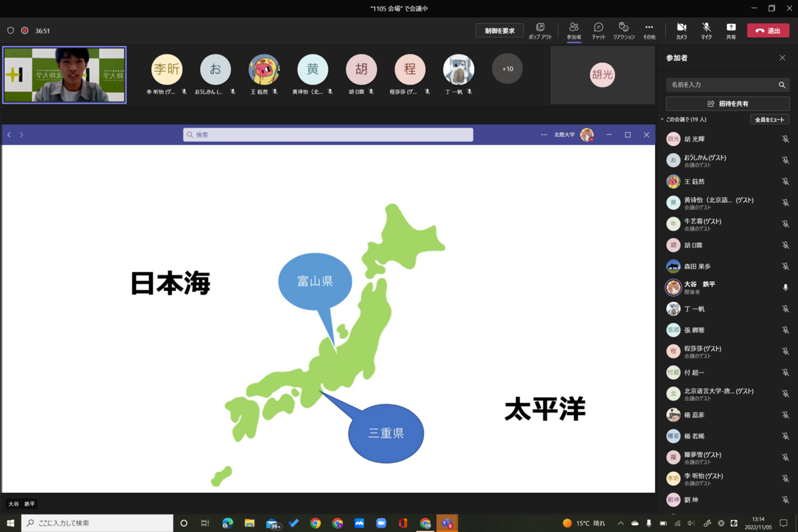Click the お avatar in participant strip
The width and height of the screenshot is (798, 532).
[x=215, y=69]
